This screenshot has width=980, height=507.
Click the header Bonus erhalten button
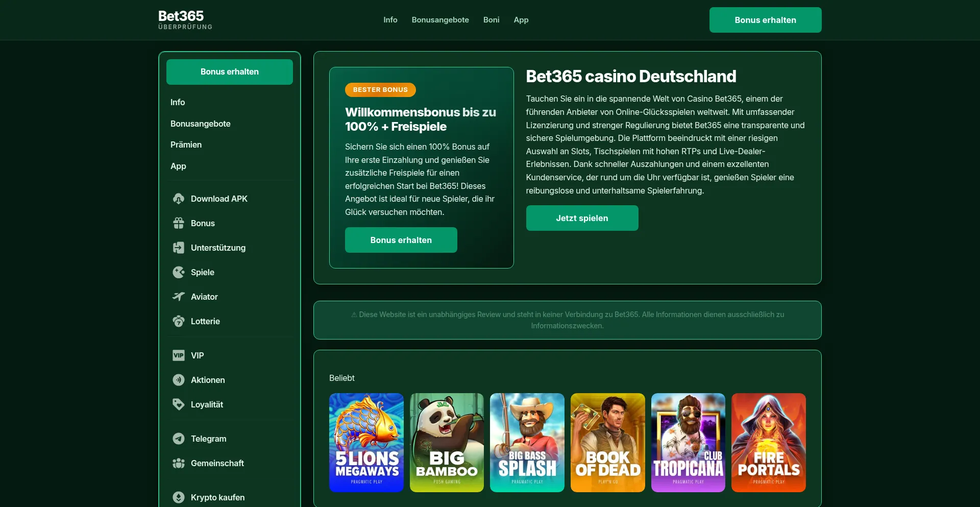tap(765, 20)
